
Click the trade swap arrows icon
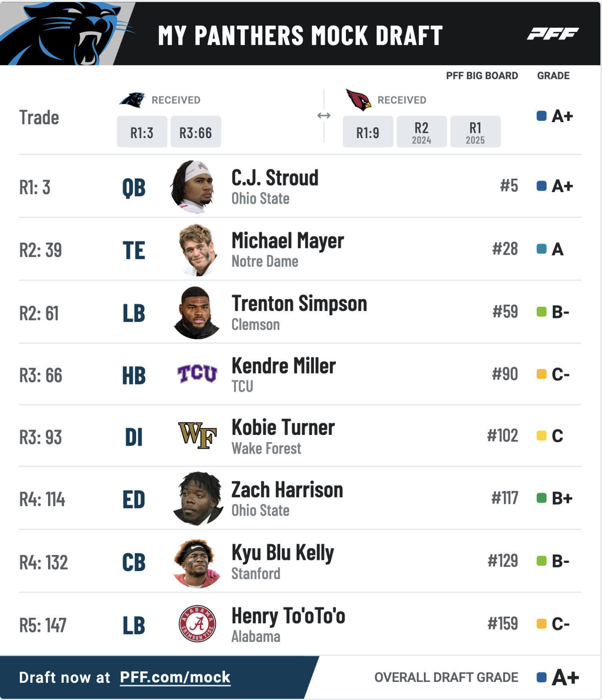(324, 116)
